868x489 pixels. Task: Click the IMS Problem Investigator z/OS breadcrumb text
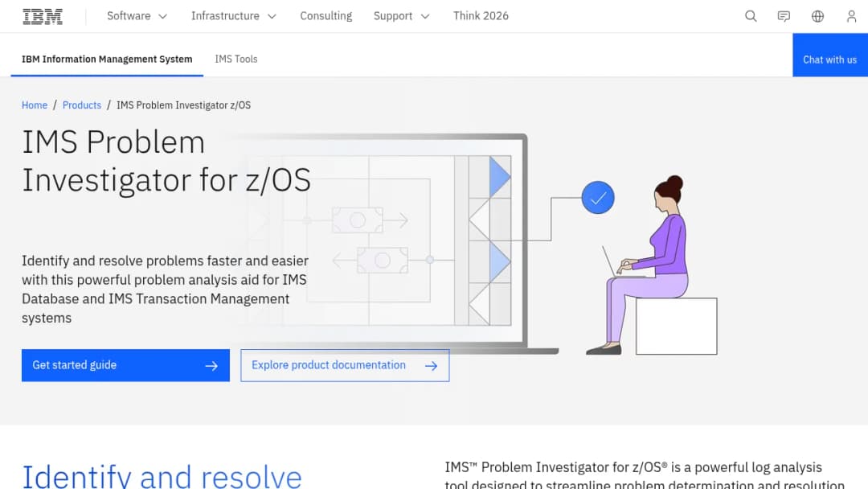coord(183,105)
